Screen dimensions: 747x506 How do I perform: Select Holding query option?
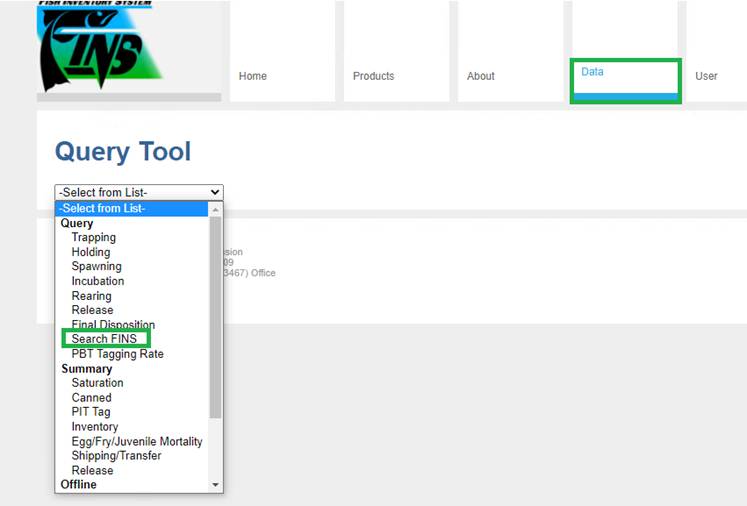point(91,252)
